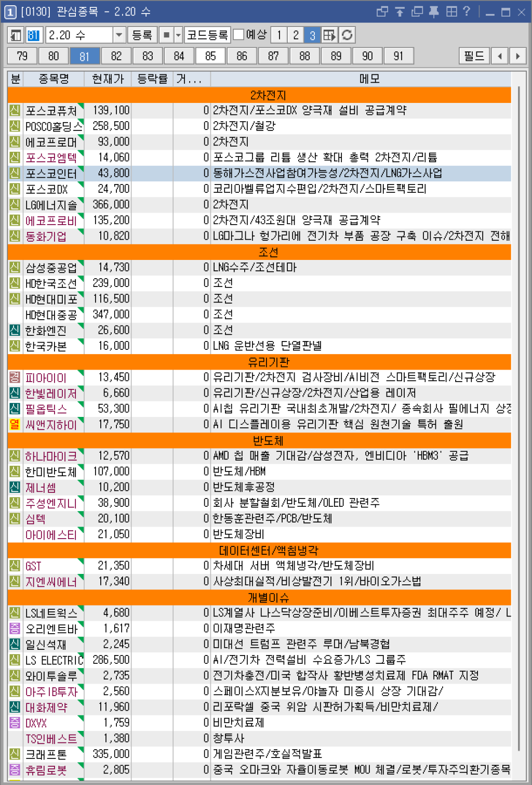
Task: Select the 한미반도체 stock name
Action: [51, 472]
